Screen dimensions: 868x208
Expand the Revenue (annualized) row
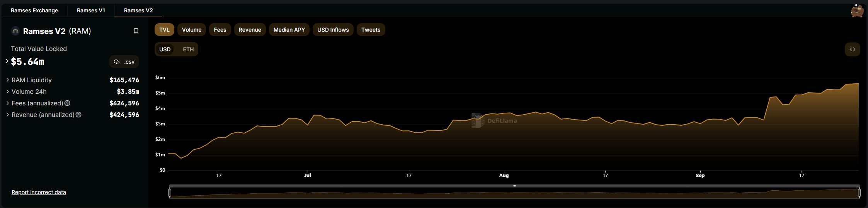pos(8,115)
